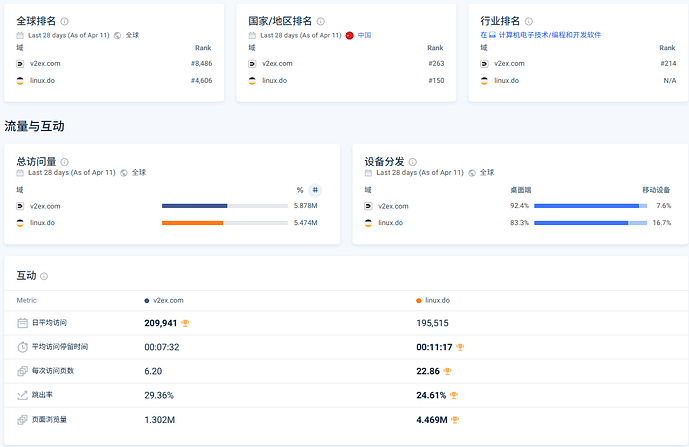The height and width of the screenshot is (447, 689).
Task: Click country rank #150
Action: [436, 81]
